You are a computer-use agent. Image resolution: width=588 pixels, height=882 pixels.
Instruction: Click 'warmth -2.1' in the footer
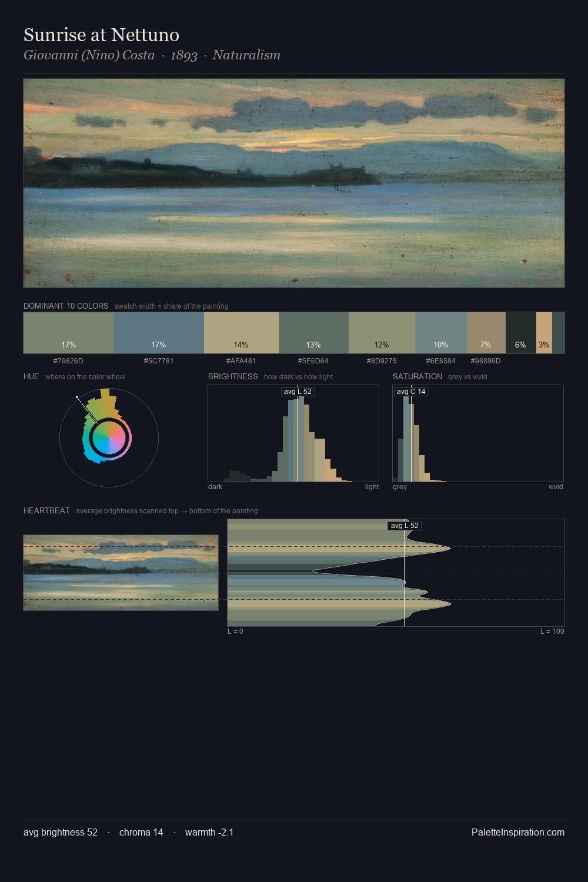209,832
